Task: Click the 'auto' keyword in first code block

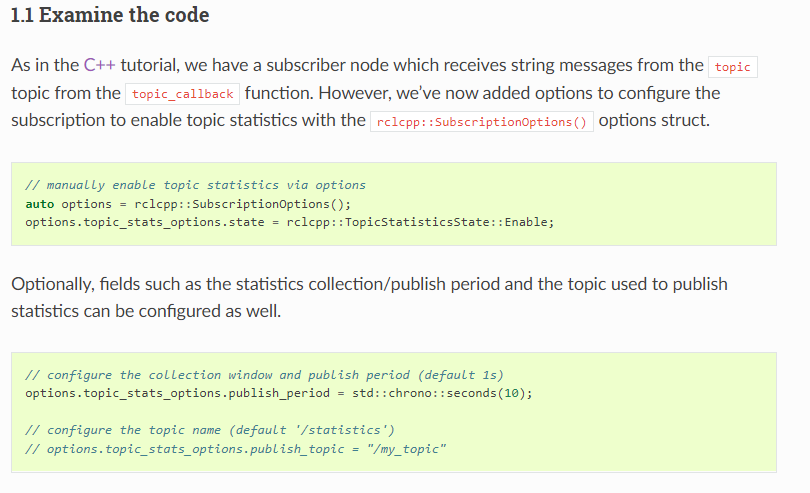Action: (39, 203)
